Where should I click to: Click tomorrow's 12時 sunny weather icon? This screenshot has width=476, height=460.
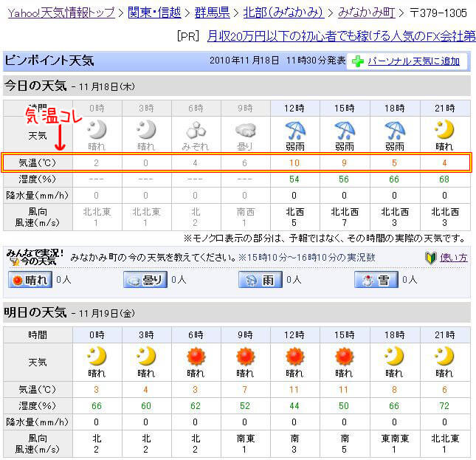pos(295,357)
